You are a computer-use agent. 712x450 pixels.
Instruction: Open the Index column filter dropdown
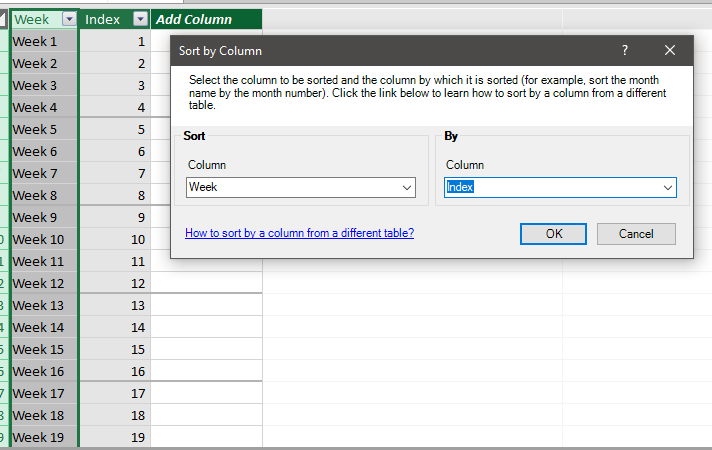[140, 19]
